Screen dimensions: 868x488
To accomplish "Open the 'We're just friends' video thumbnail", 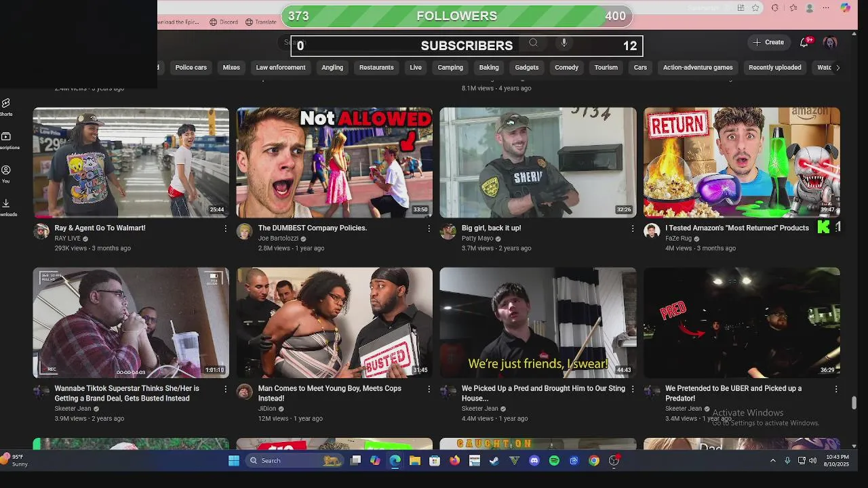I will tap(538, 323).
